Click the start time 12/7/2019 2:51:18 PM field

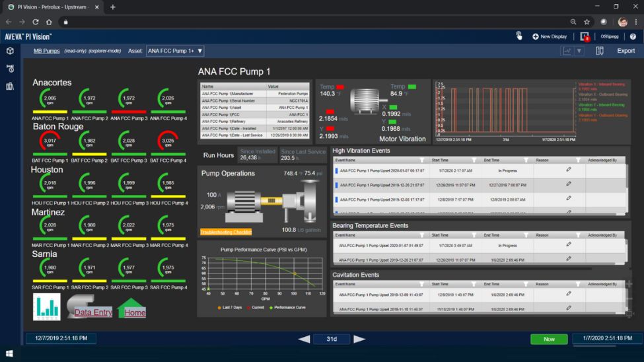61,338
